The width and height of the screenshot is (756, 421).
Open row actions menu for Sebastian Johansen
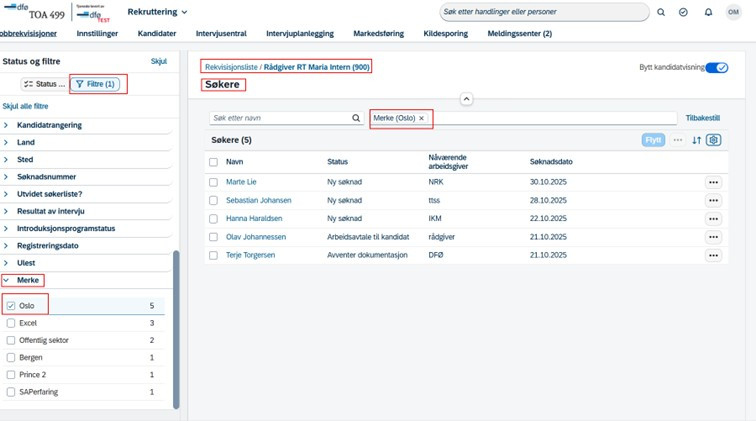click(x=714, y=200)
